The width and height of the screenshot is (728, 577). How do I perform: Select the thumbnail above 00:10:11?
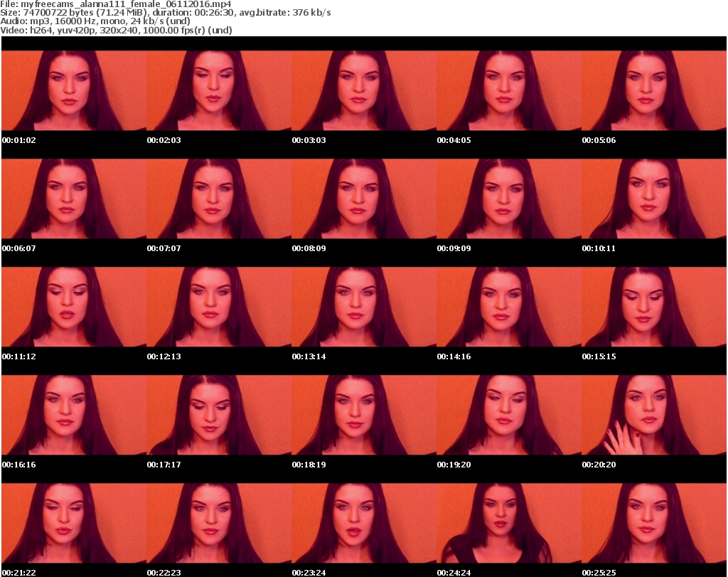click(x=653, y=198)
